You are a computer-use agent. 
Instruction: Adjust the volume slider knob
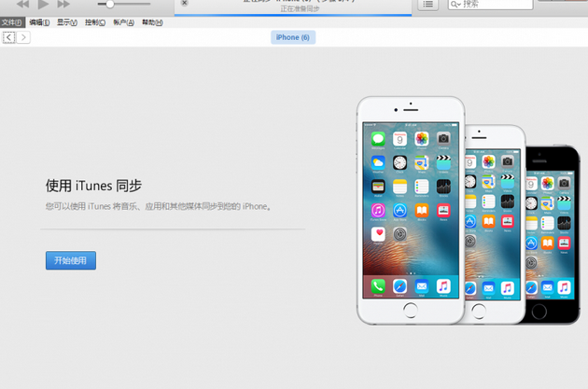(109, 4)
